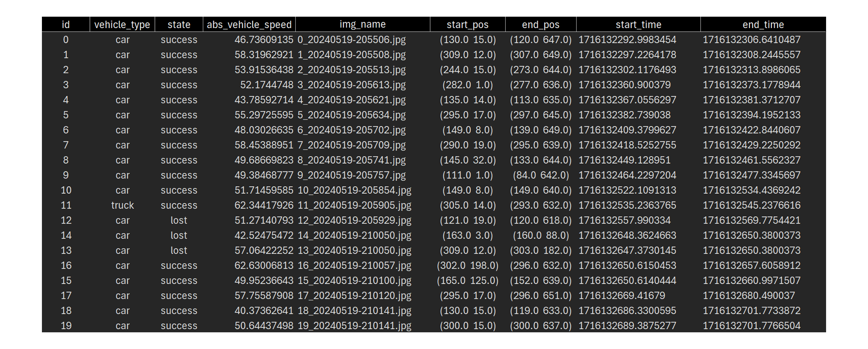Click speed value 49.38468777
Image resolution: width=868 pixels, height=349 pixels.
(x=264, y=175)
